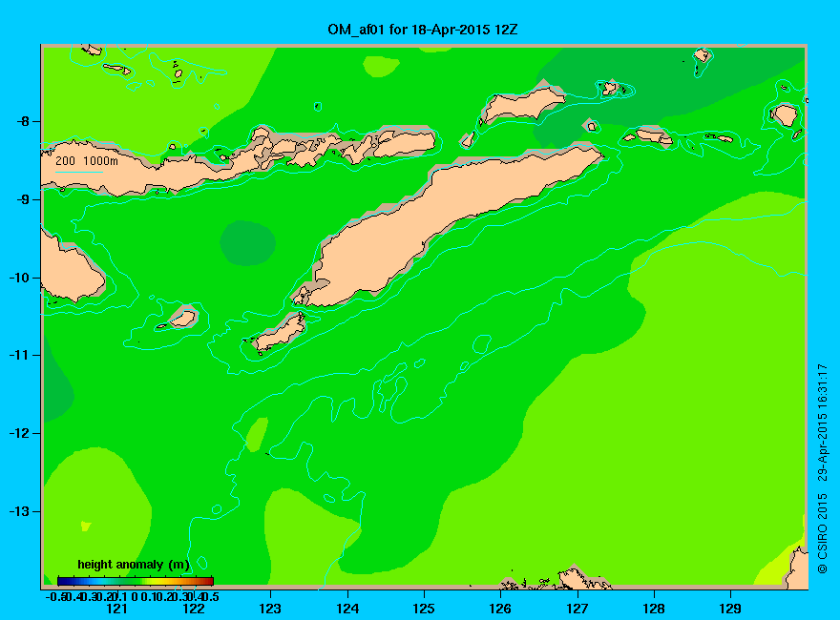The height and width of the screenshot is (620, 840).
Task: Click the 122 longitude axis label
Action: [x=194, y=609]
